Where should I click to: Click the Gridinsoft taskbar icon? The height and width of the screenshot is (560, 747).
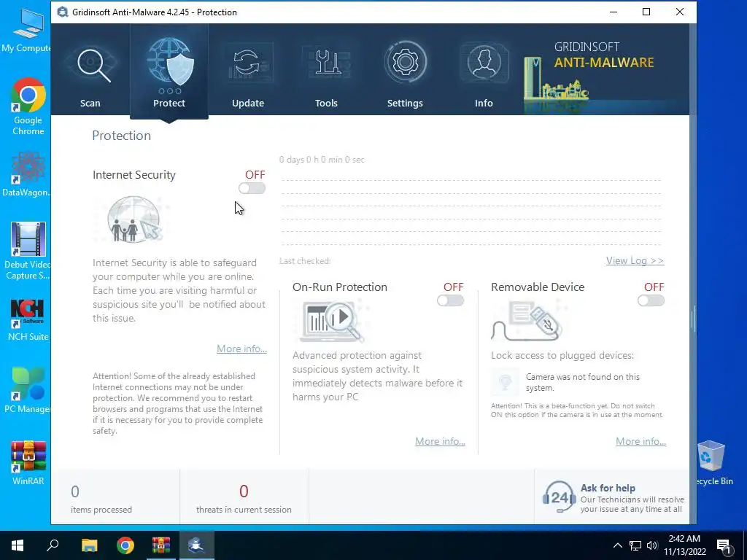[x=197, y=545]
